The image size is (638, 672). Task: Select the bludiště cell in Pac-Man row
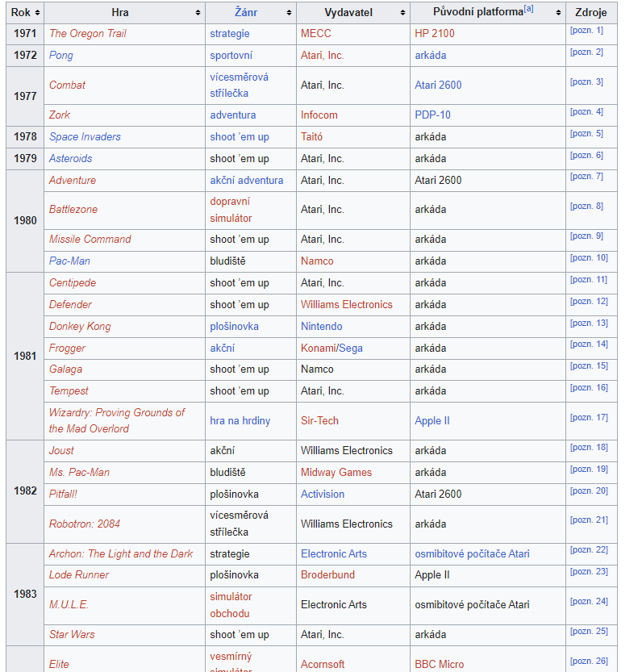(251, 261)
